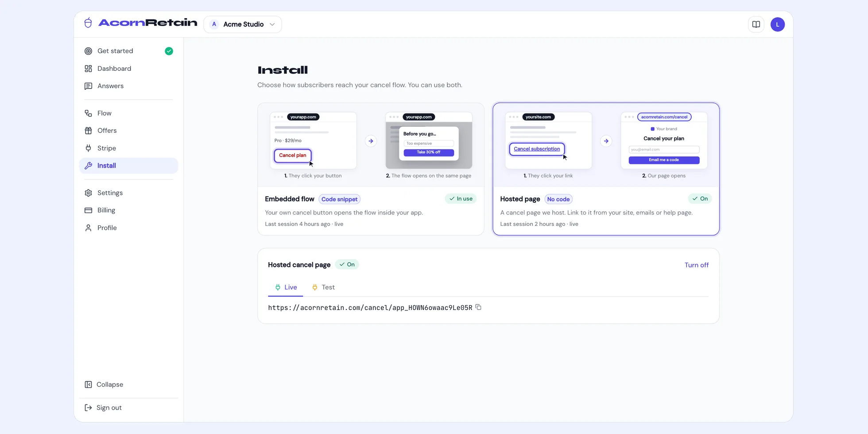Click the On badge beside Hosted cancel page

[347, 264]
